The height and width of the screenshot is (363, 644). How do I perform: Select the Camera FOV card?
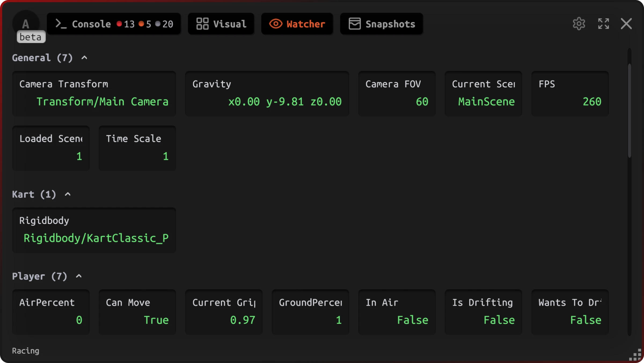(x=397, y=93)
